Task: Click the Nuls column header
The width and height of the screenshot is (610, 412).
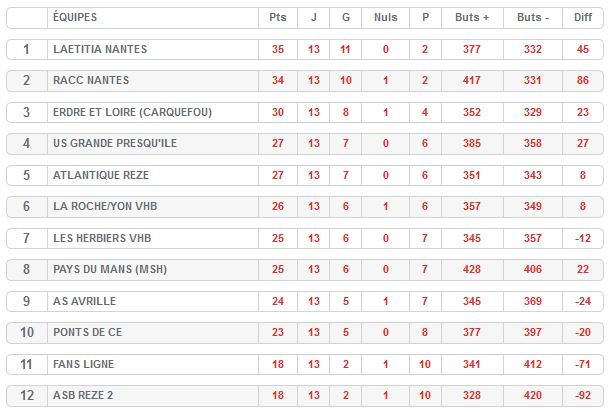Action: [385, 18]
